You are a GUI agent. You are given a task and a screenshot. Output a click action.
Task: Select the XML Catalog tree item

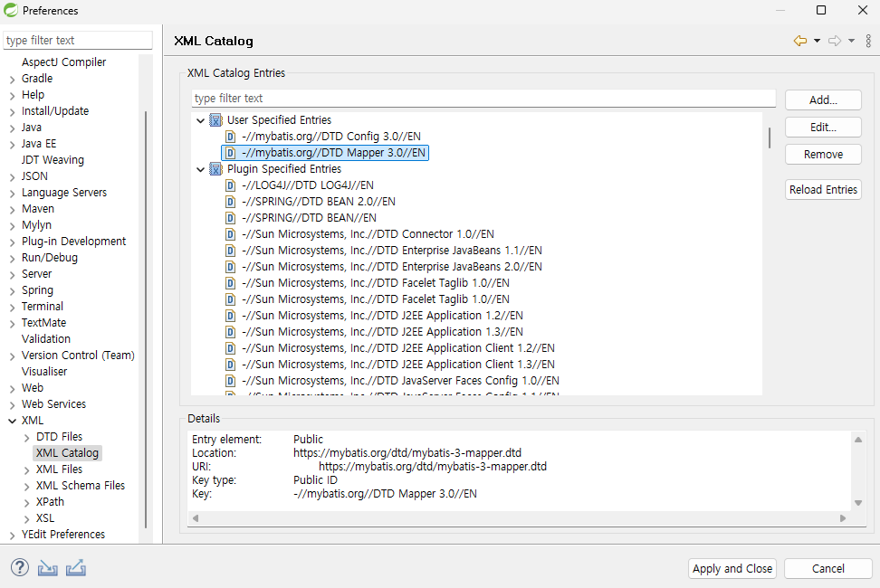coord(67,452)
